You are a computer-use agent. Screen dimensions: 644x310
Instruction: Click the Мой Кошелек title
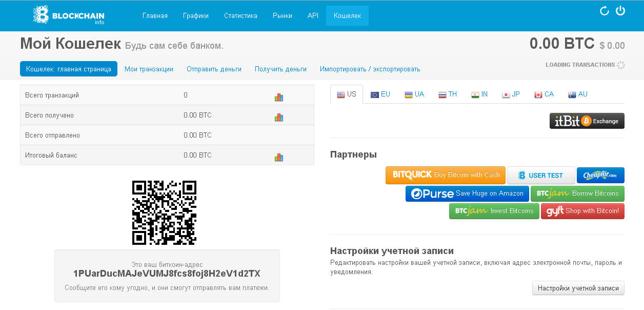tap(71, 44)
